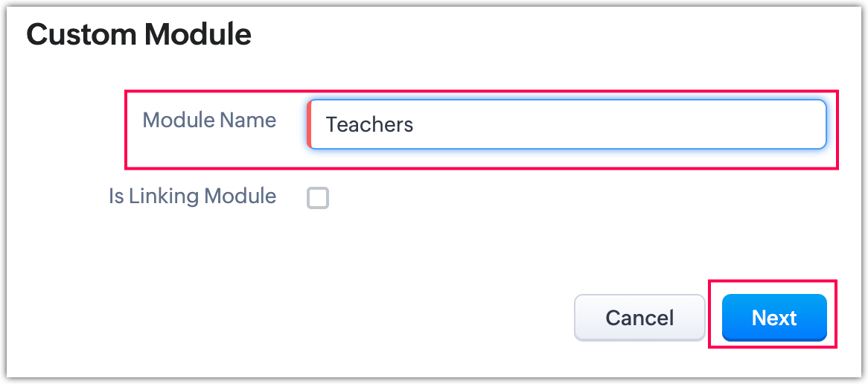This screenshot has height=384, width=868.
Task: Click the Module Name field caption
Action: click(x=209, y=121)
